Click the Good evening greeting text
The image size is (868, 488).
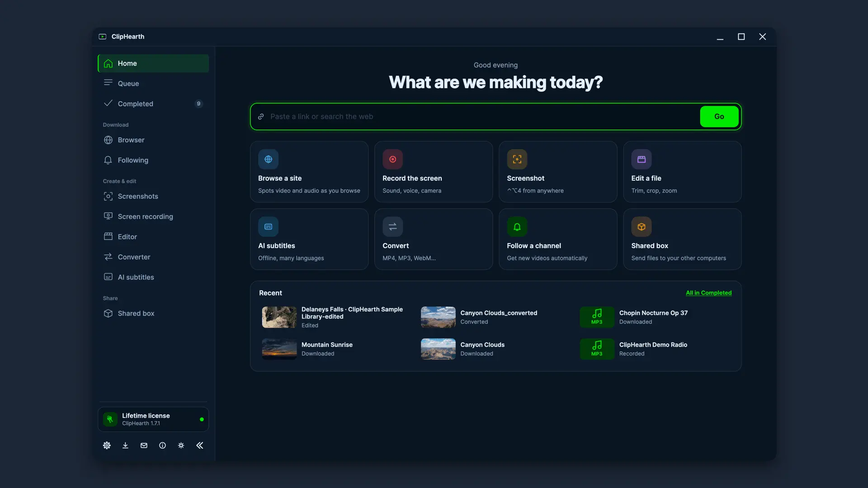point(495,65)
